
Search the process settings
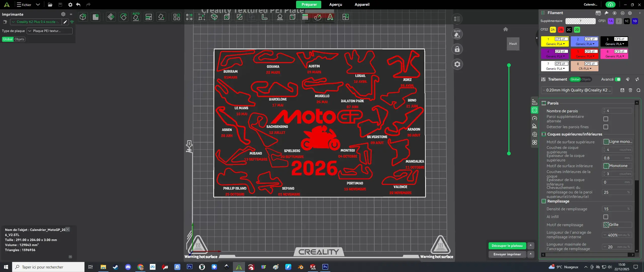point(638,90)
